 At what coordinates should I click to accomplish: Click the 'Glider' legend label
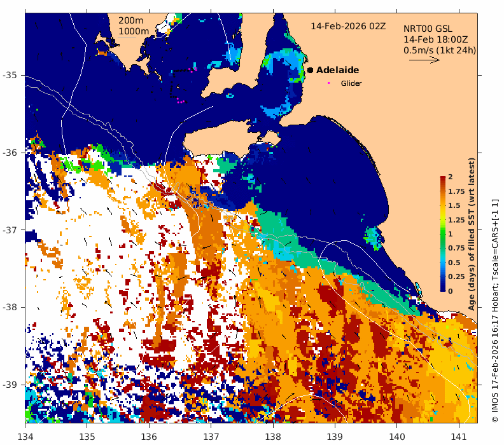pyautogui.click(x=351, y=83)
